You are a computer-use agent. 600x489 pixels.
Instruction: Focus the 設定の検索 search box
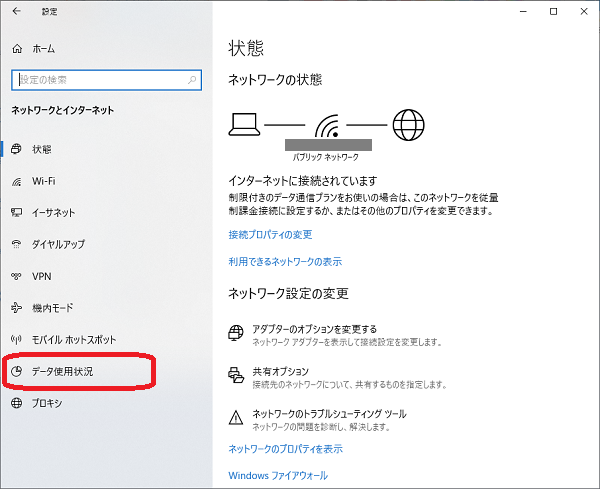click(x=106, y=80)
